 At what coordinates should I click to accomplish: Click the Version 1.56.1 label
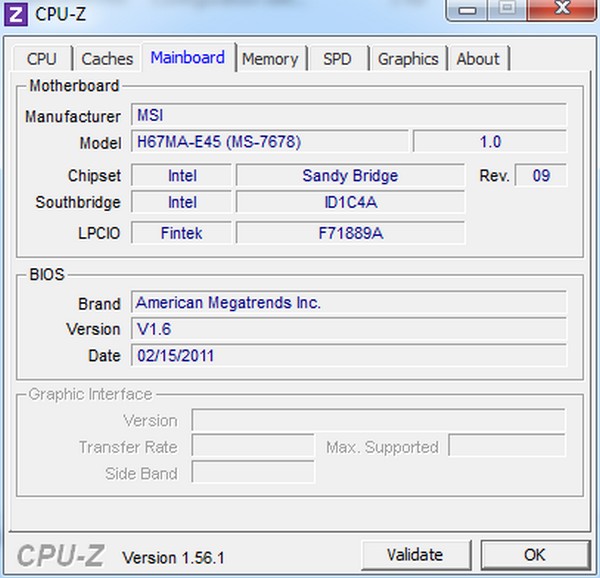tap(173, 557)
